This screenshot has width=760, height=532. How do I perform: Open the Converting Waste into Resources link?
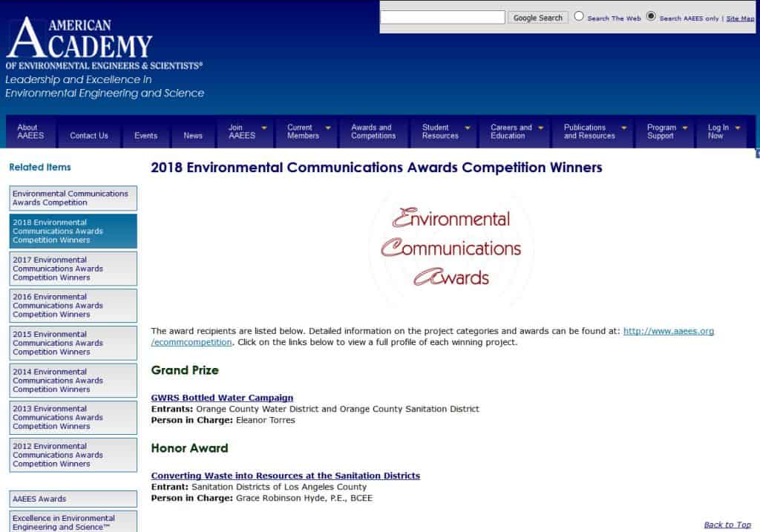(x=285, y=476)
